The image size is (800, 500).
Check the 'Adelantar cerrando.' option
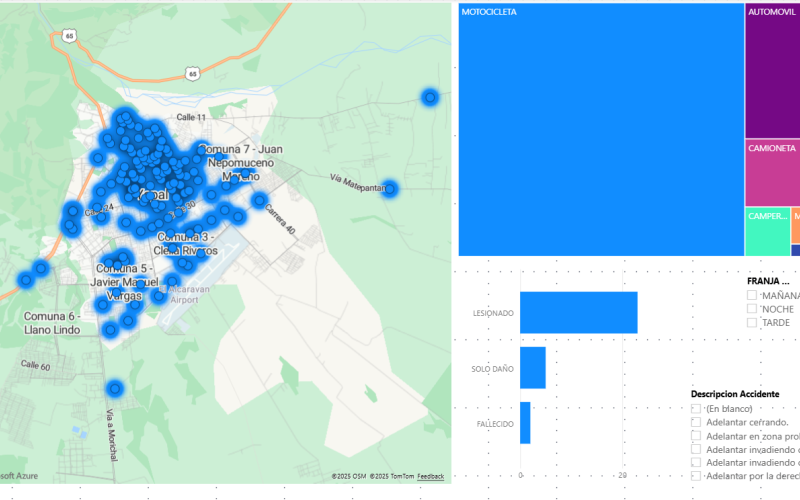[696, 423]
